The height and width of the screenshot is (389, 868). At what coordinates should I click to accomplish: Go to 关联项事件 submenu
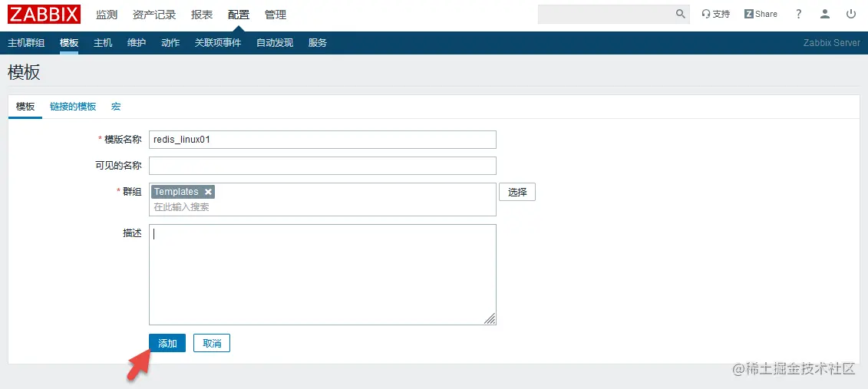[x=218, y=43]
